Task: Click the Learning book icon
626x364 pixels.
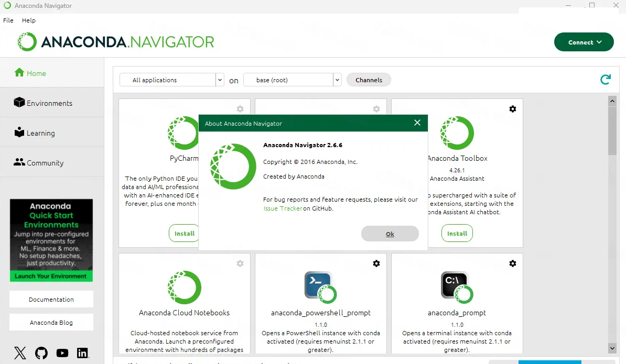Action: (x=19, y=132)
